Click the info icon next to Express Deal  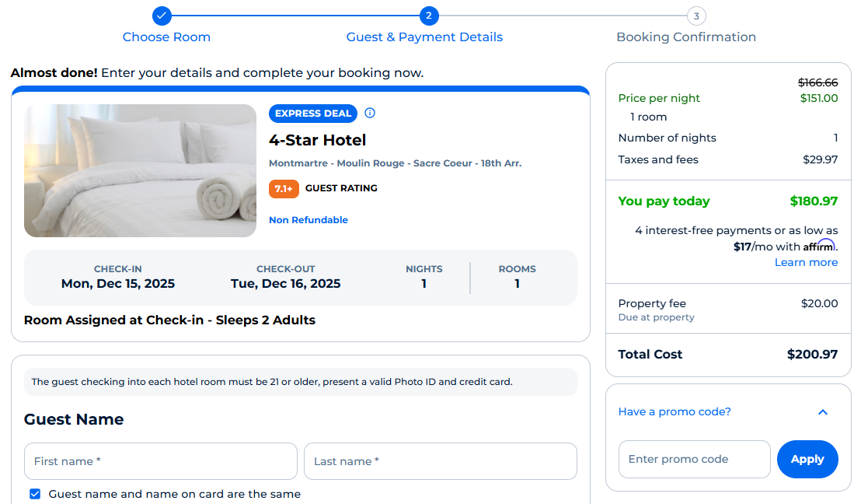tap(369, 113)
